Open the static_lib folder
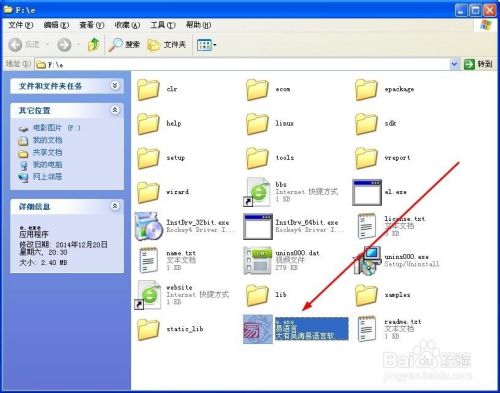The height and width of the screenshot is (393, 500). click(x=148, y=329)
